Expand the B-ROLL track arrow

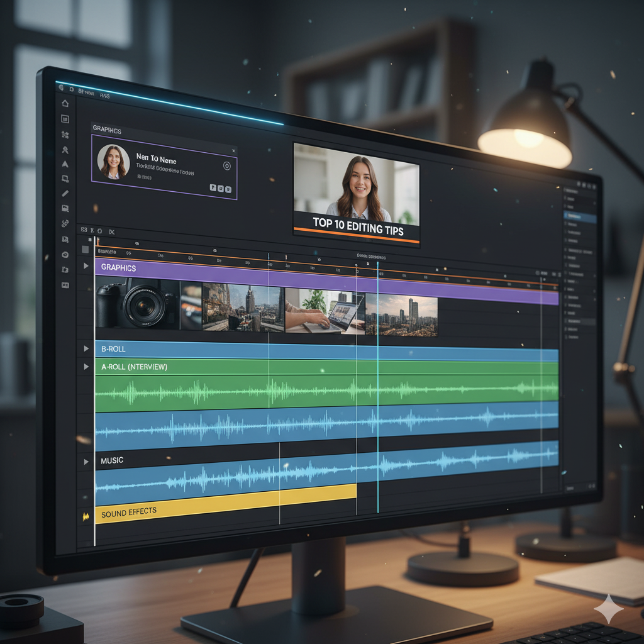point(86,348)
